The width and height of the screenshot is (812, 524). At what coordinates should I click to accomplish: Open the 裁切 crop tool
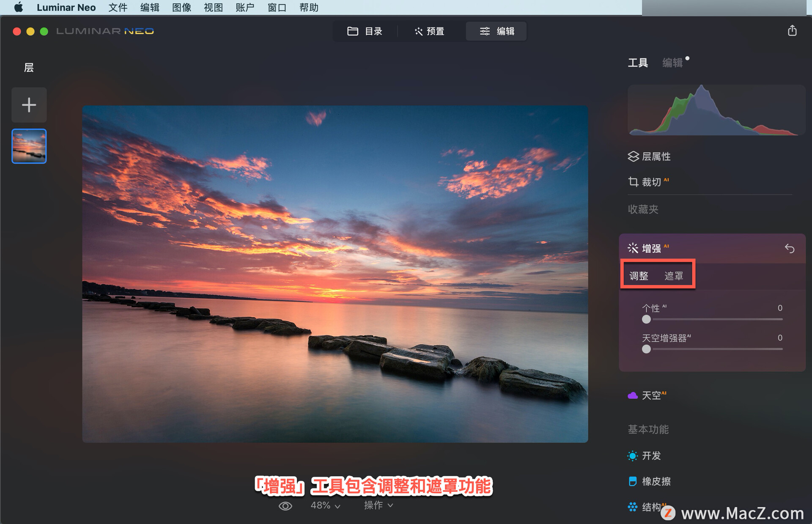(648, 182)
